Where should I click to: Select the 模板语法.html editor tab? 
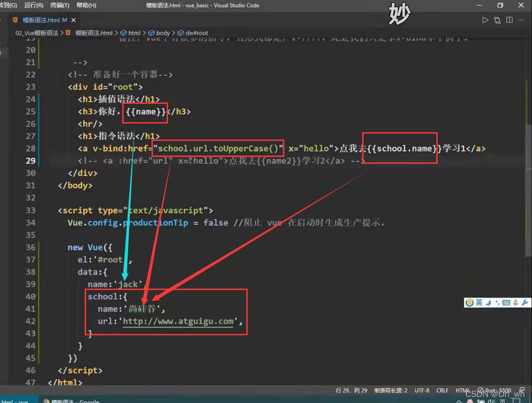[x=44, y=20]
